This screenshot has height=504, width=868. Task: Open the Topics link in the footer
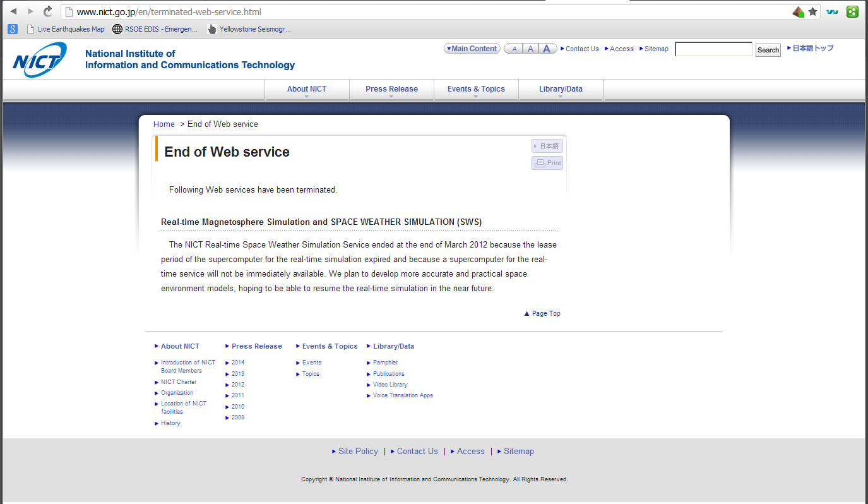(311, 374)
